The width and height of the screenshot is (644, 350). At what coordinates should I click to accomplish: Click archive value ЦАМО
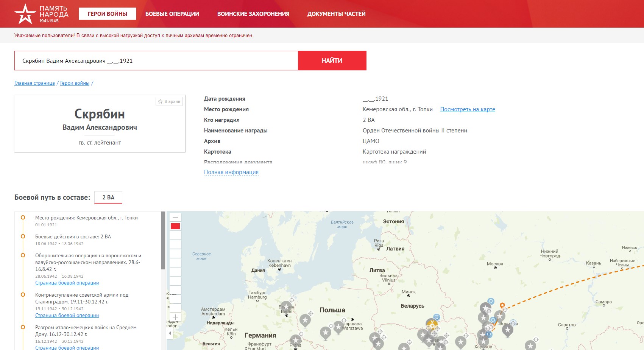coord(371,141)
